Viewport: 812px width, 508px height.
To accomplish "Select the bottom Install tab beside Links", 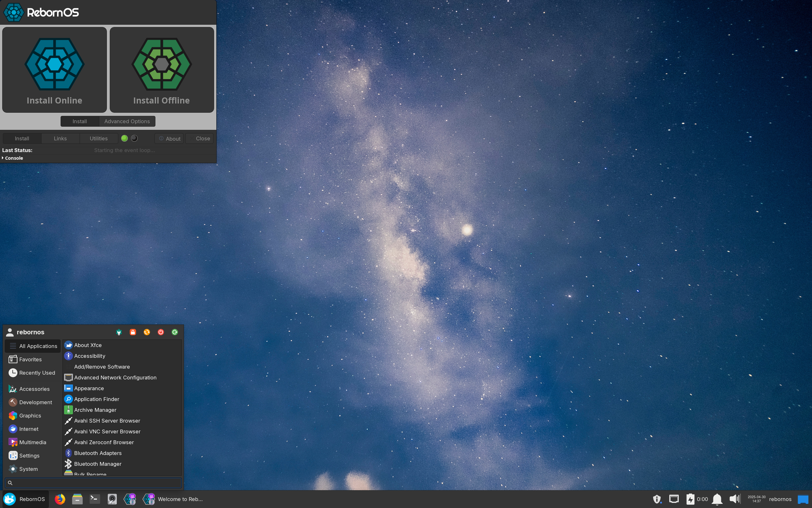I will [22, 138].
